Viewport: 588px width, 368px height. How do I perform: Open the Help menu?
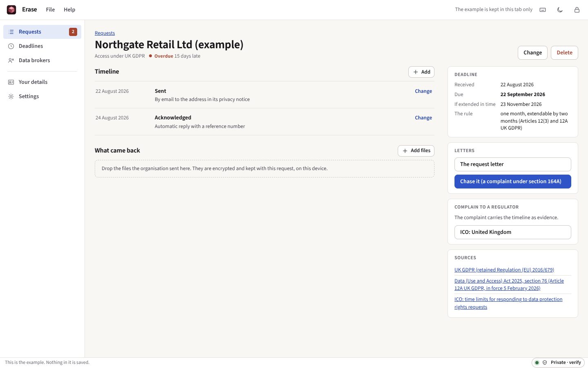[x=69, y=9]
